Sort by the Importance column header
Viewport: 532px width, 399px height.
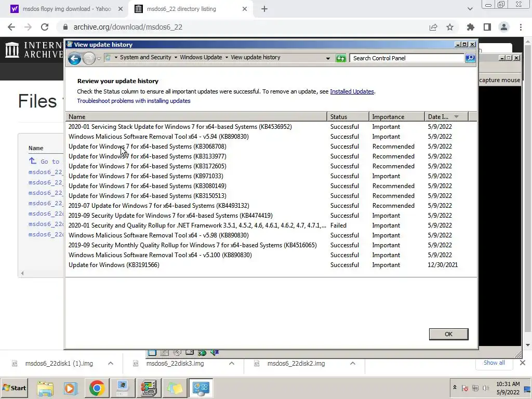(396, 117)
